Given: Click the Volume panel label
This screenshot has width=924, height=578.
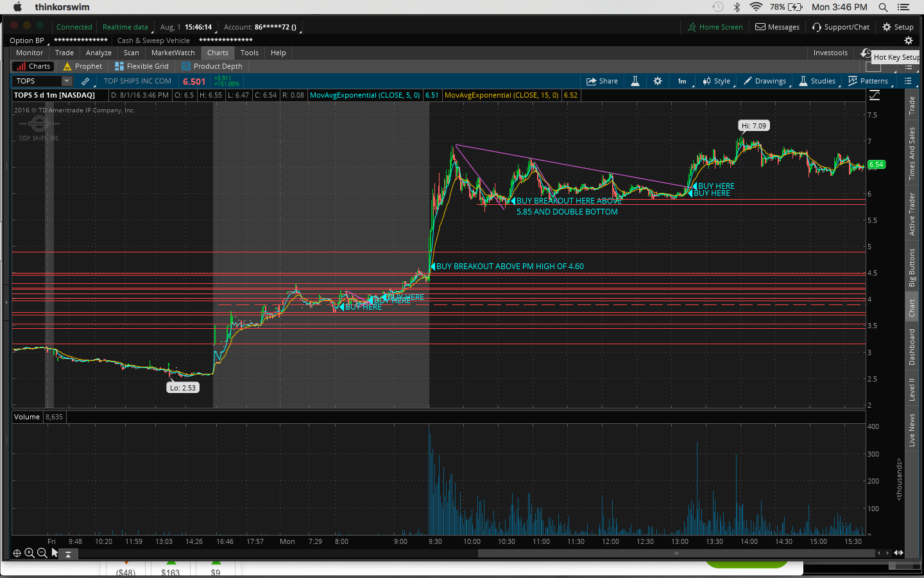Looking at the screenshot, I should (27, 417).
